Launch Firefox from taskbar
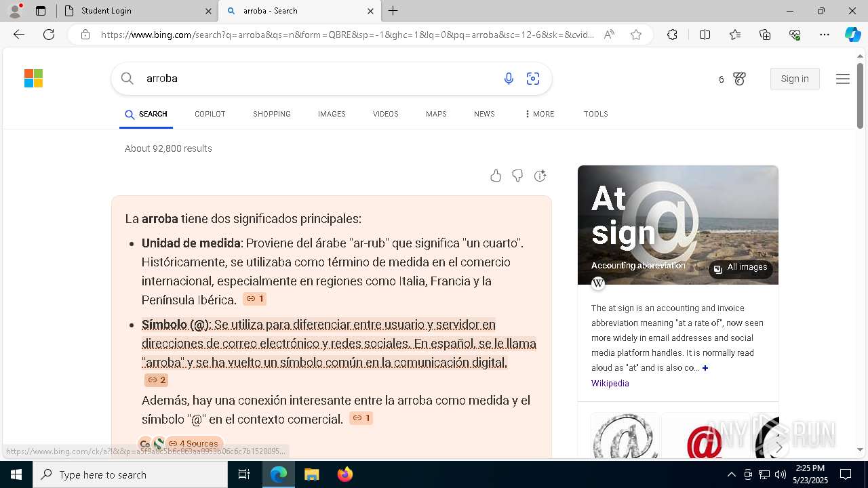The height and width of the screenshot is (488, 868). (345, 474)
